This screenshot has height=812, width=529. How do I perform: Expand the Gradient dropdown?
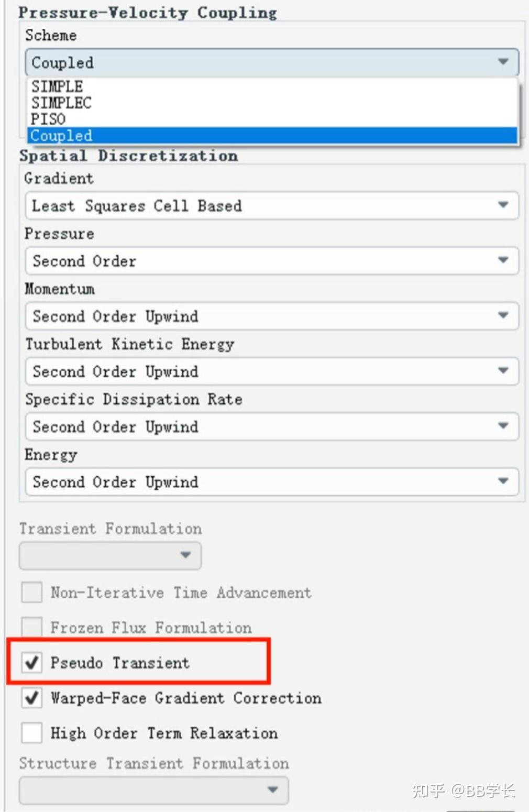[271, 205]
